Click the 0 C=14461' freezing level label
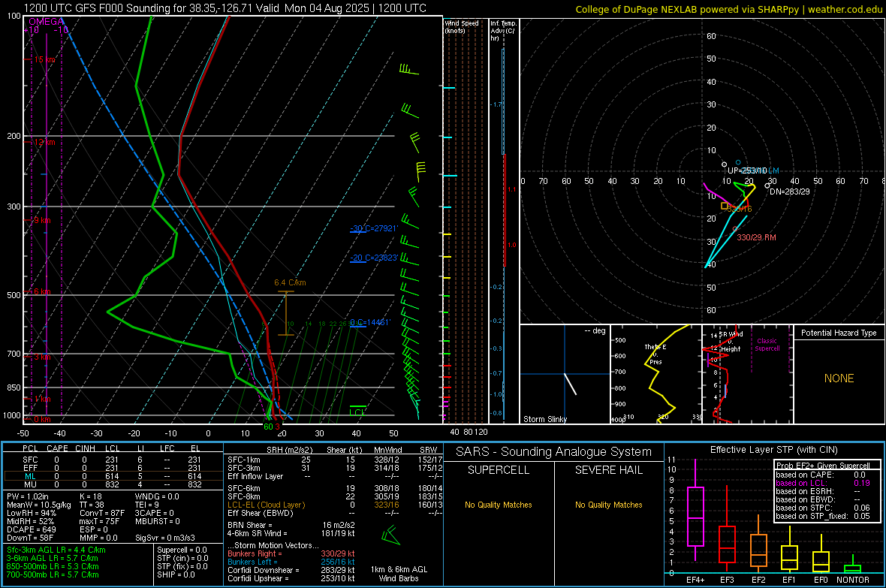 pyautogui.click(x=370, y=322)
